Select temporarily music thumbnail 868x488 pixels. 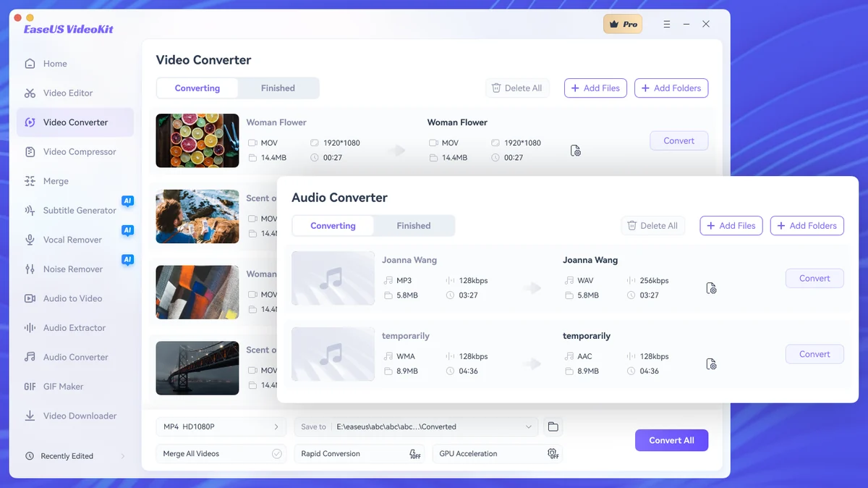(333, 354)
